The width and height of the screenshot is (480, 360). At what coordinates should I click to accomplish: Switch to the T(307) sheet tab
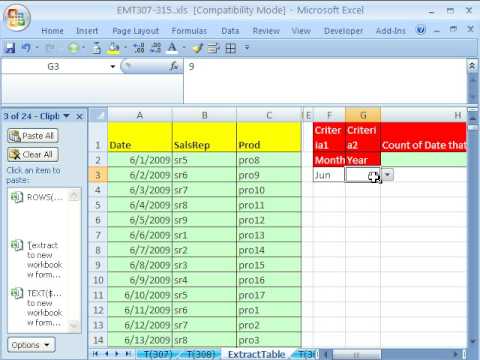click(158, 354)
